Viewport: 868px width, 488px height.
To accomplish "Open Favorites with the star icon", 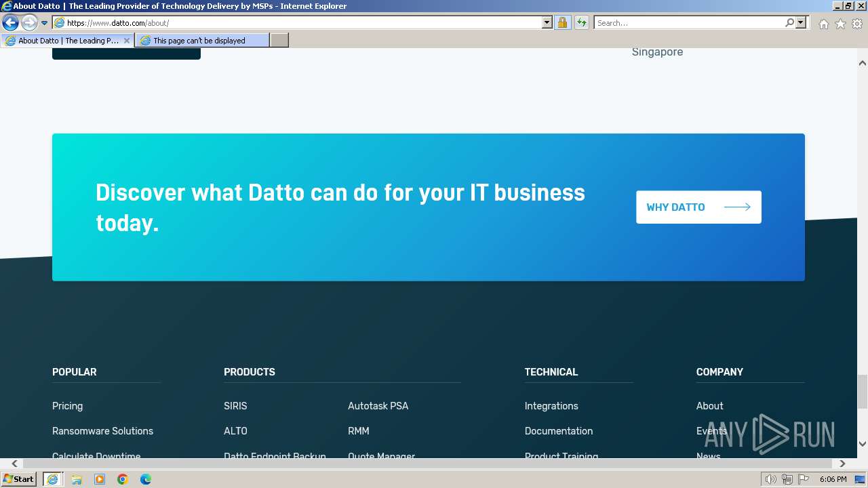I will coord(840,24).
